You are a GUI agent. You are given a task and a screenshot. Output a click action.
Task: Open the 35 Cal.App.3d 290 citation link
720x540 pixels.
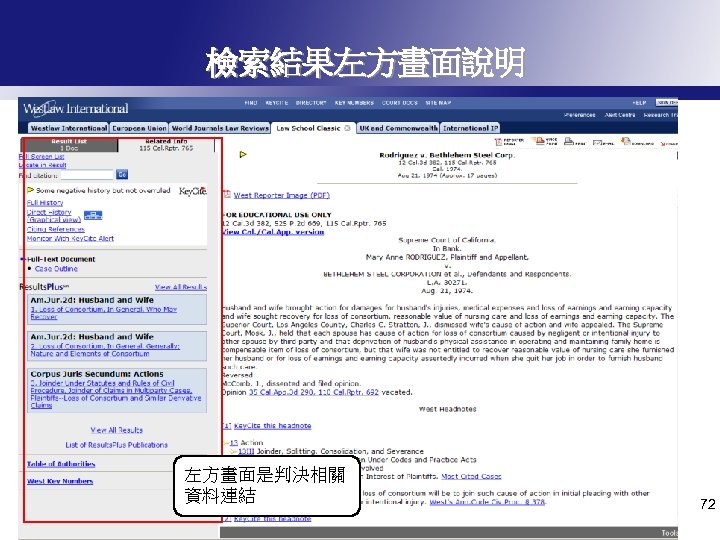pos(314,392)
